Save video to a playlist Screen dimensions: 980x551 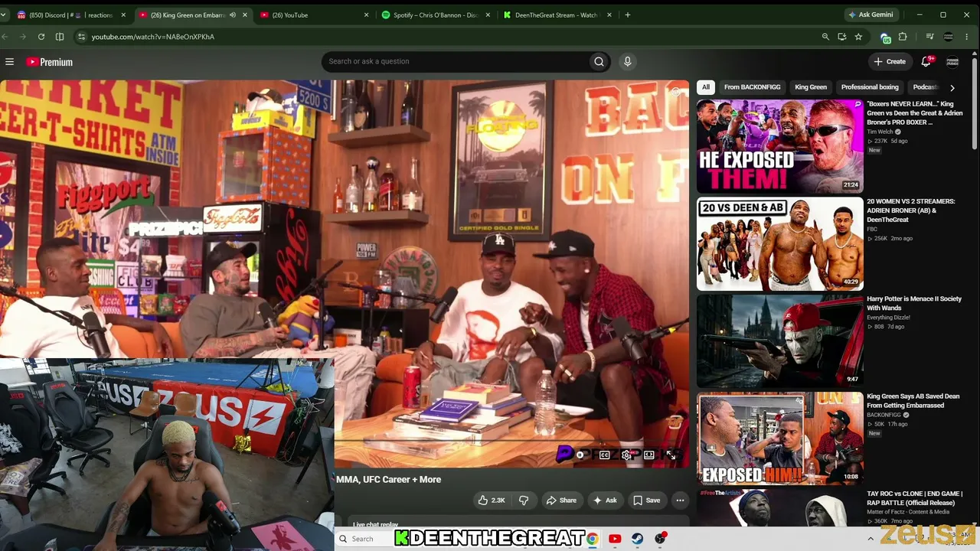[646, 500]
